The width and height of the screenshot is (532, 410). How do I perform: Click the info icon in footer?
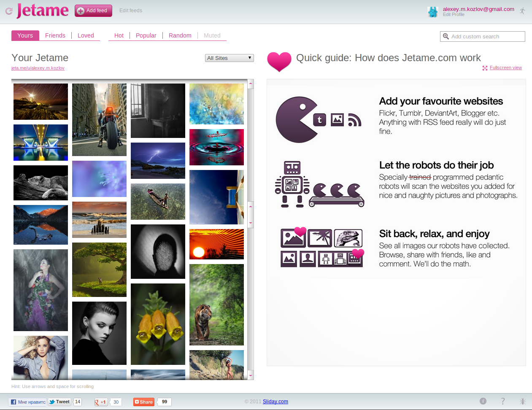click(x=483, y=401)
